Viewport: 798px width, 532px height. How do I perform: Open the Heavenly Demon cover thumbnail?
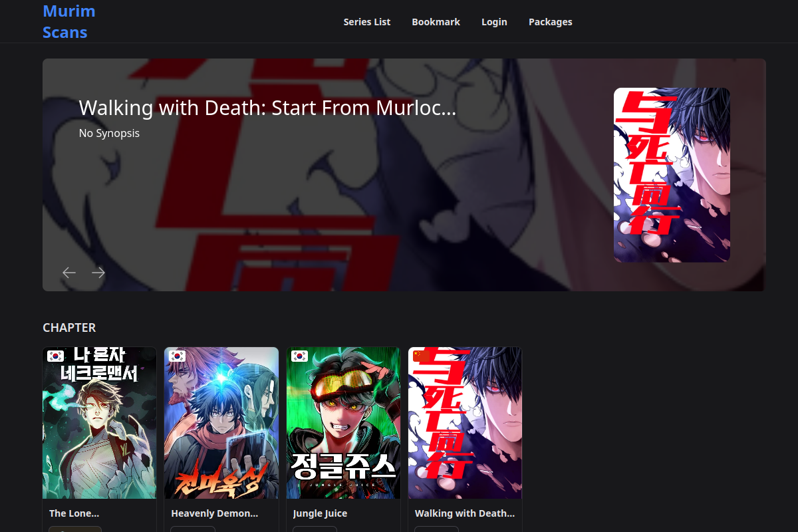click(221, 423)
